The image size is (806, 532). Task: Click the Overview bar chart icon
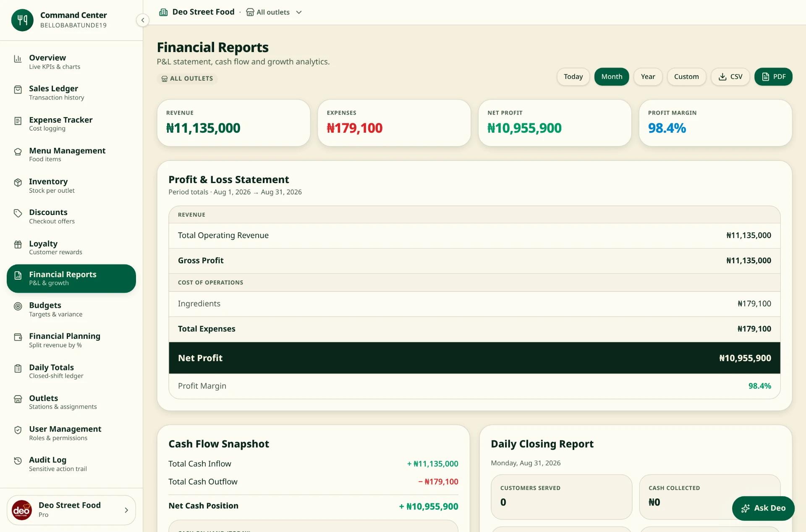point(18,59)
